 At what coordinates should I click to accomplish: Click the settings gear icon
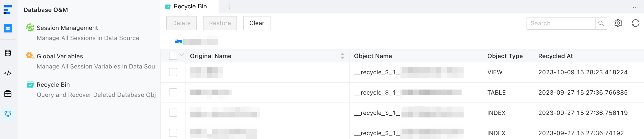point(618,23)
